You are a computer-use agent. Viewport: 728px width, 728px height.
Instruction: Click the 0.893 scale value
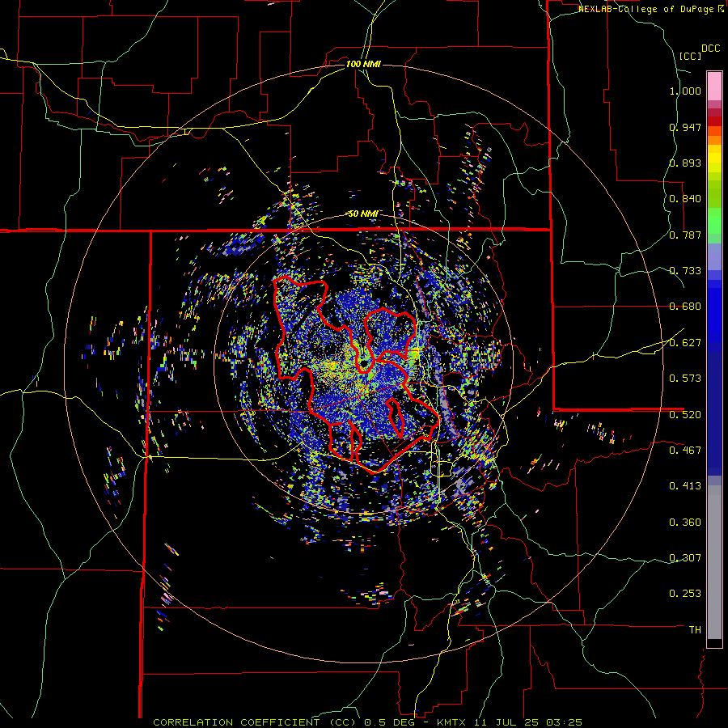685,163
